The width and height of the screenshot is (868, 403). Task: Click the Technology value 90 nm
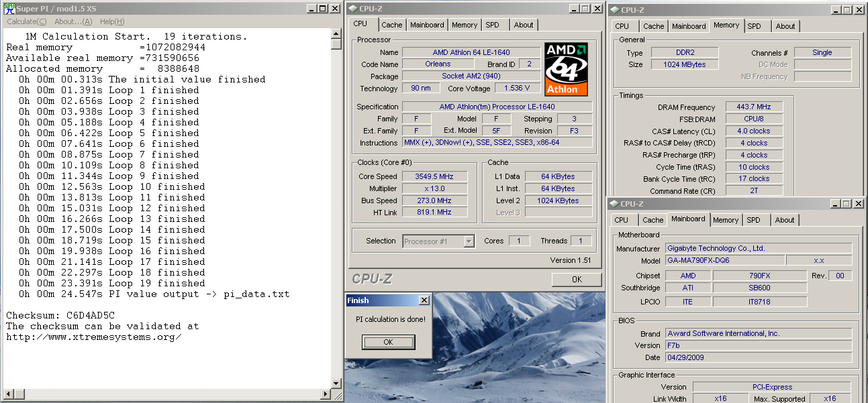pos(421,89)
